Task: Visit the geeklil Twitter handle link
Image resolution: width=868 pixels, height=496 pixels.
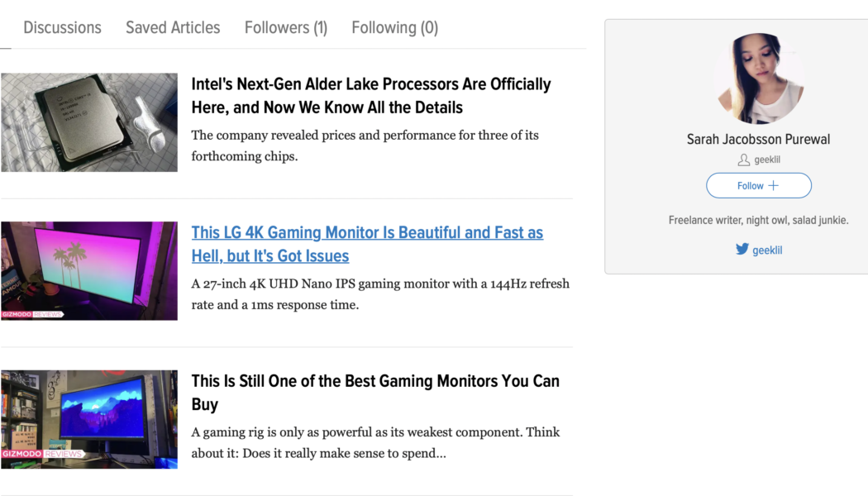Action: coord(767,250)
